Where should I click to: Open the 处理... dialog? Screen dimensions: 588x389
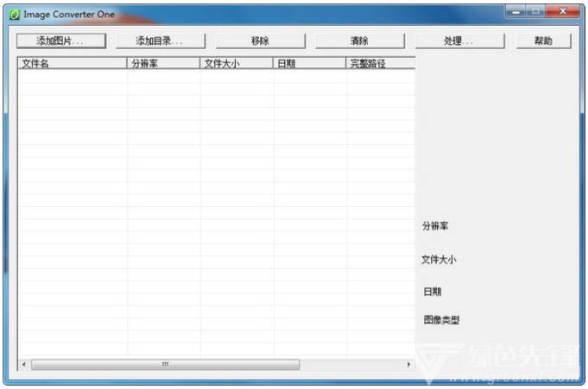tap(459, 41)
